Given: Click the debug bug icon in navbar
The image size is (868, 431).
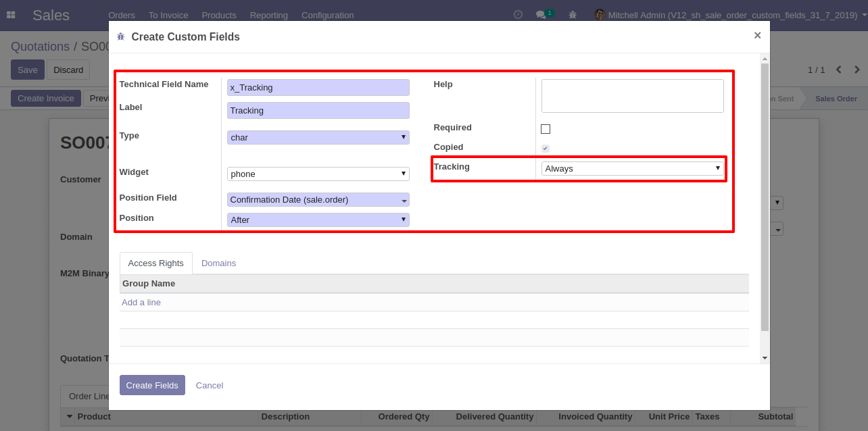Looking at the screenshot, I should (x=573, y=14).
